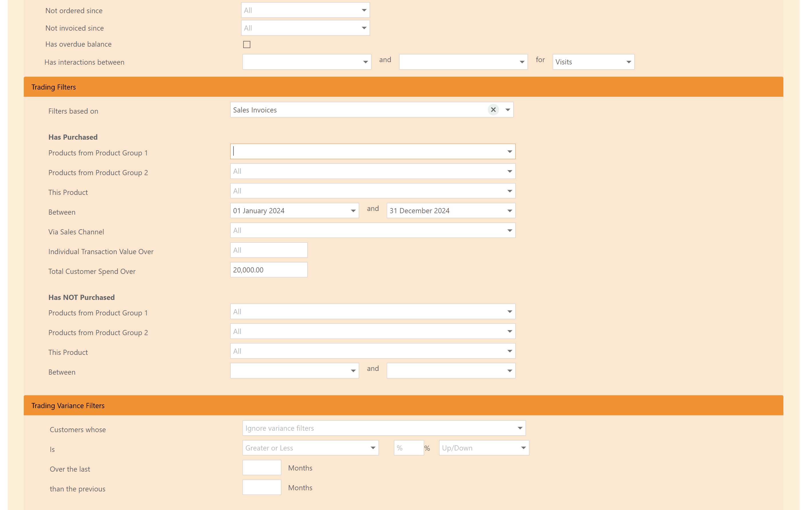Open the Has Purchased Product Group 2 dropdown

point(373,171)
